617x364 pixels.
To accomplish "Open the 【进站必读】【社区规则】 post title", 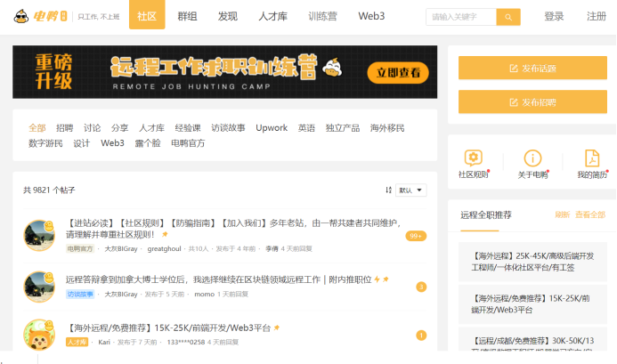I will click(x=233, y=229).
